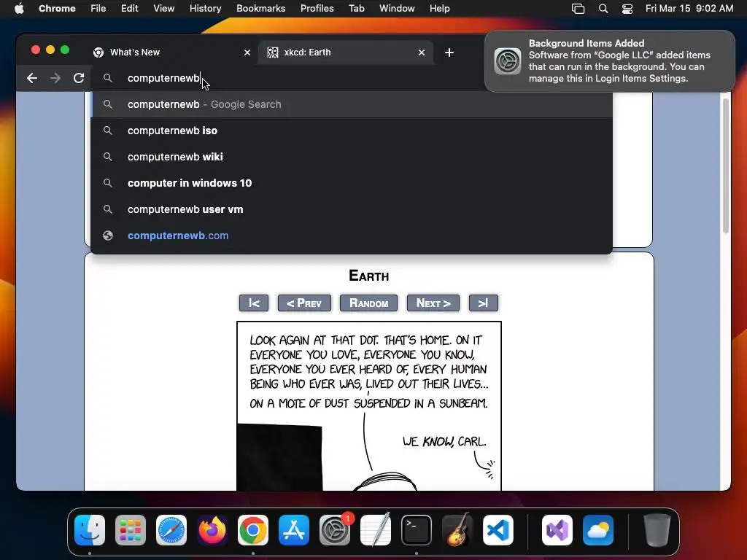Image resolution: width=747 pixels, height=560 pixels.
Task: Open the App Store from the Dock
Action: tap(294, 530)
